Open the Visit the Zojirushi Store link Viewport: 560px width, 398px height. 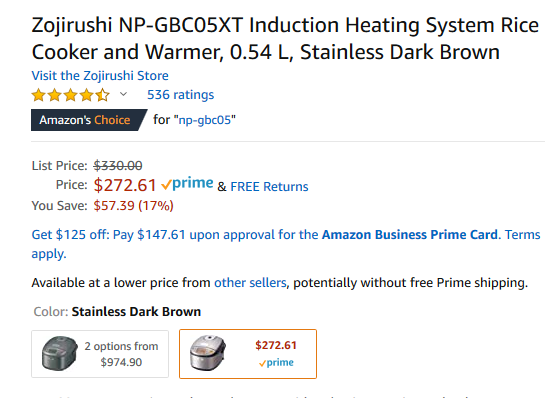(100, 76)
